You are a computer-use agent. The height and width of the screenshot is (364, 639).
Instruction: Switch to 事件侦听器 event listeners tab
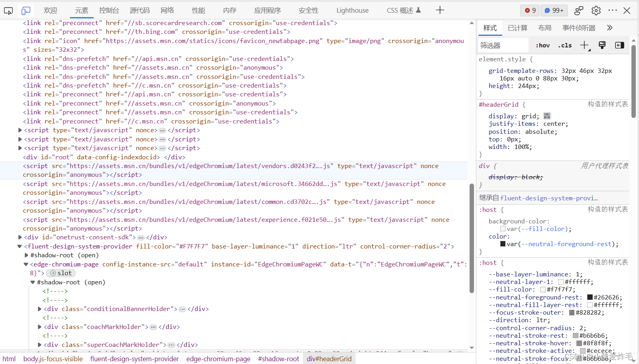(x=579, y=28)
